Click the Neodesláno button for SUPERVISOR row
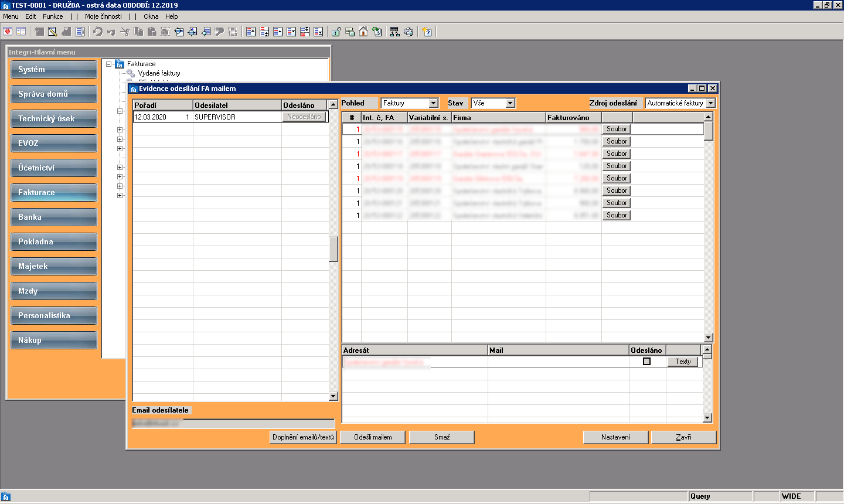844x504 pixels. (x=304, y=117)
